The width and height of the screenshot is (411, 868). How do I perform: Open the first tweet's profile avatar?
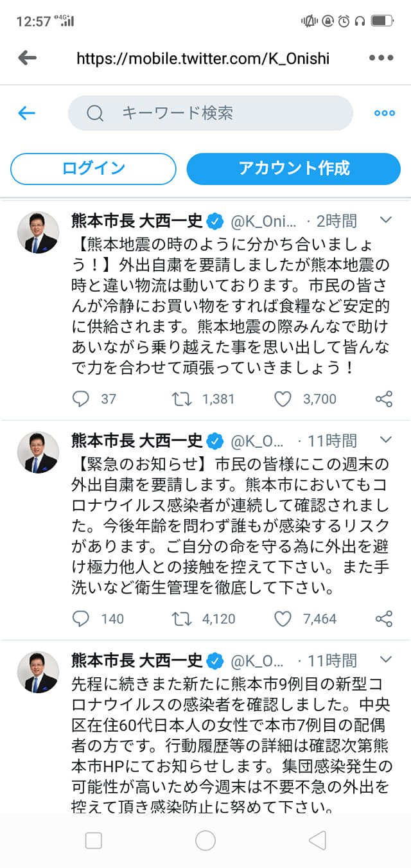click(38, 232)
